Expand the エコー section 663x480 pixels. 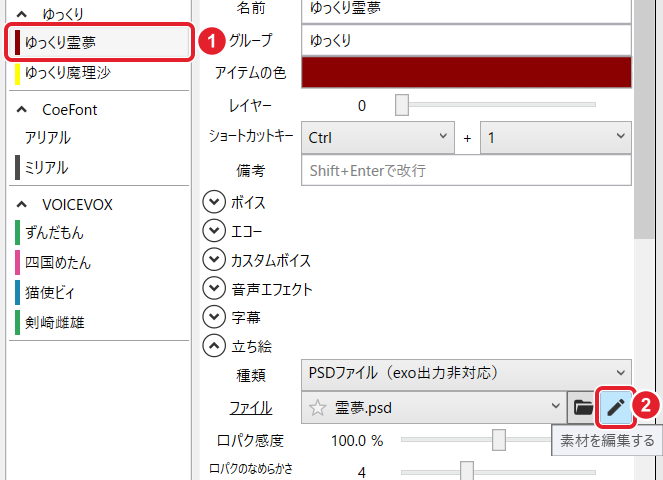tap(214, 231)
